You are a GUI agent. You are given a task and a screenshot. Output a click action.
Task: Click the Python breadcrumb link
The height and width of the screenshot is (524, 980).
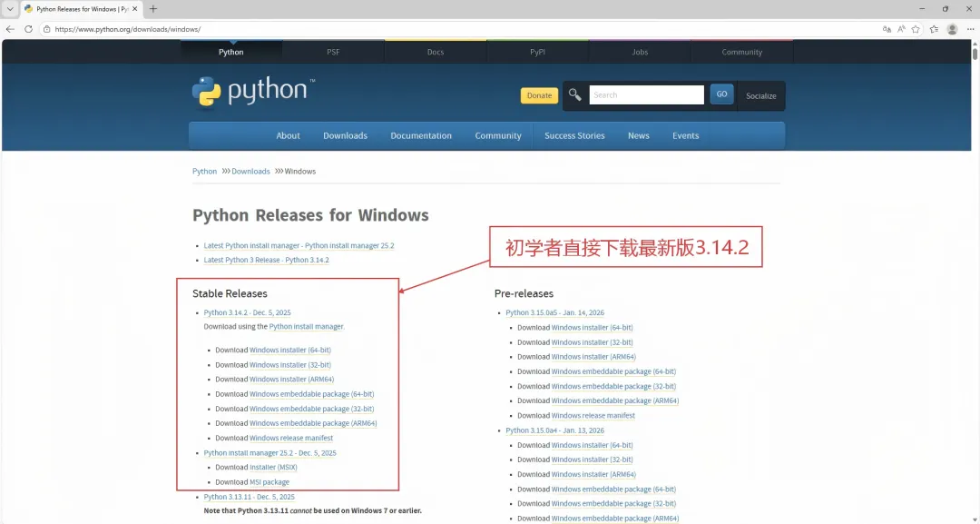pos(204,172)
